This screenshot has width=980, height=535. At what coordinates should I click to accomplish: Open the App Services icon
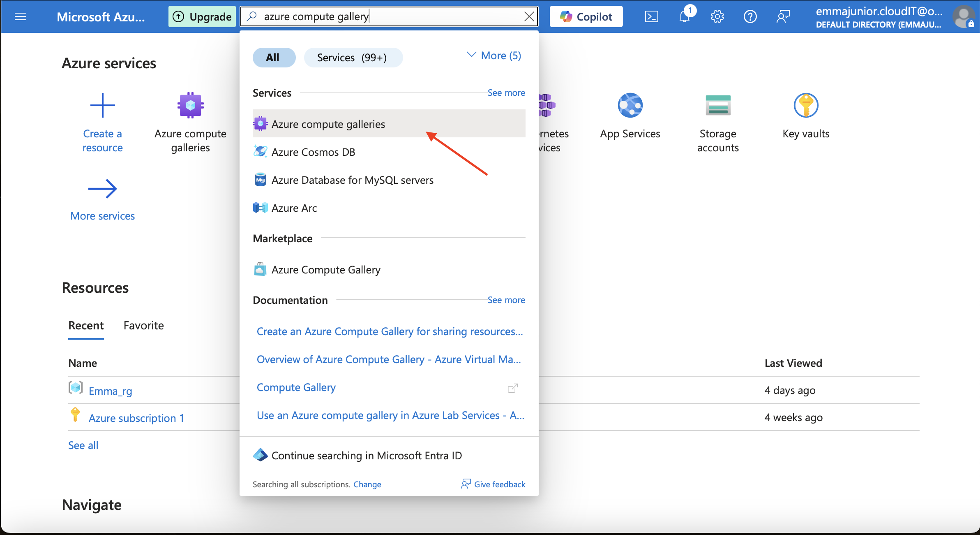click(630, 105)
